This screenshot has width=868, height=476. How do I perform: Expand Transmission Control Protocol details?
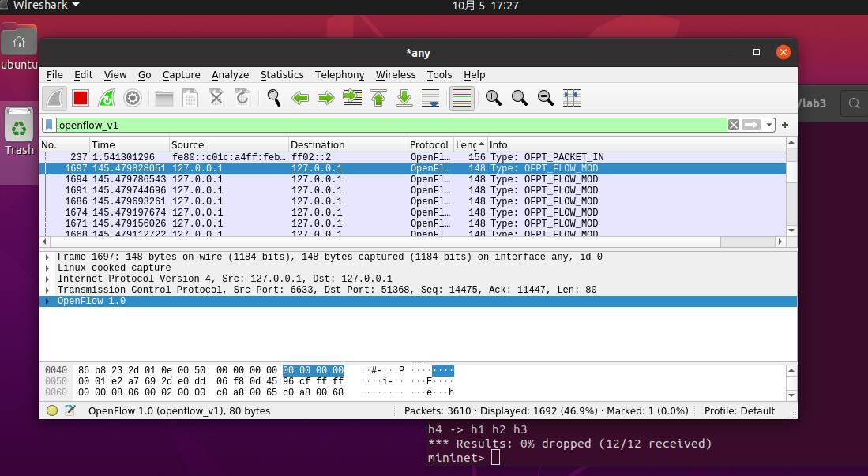(47, 290)
